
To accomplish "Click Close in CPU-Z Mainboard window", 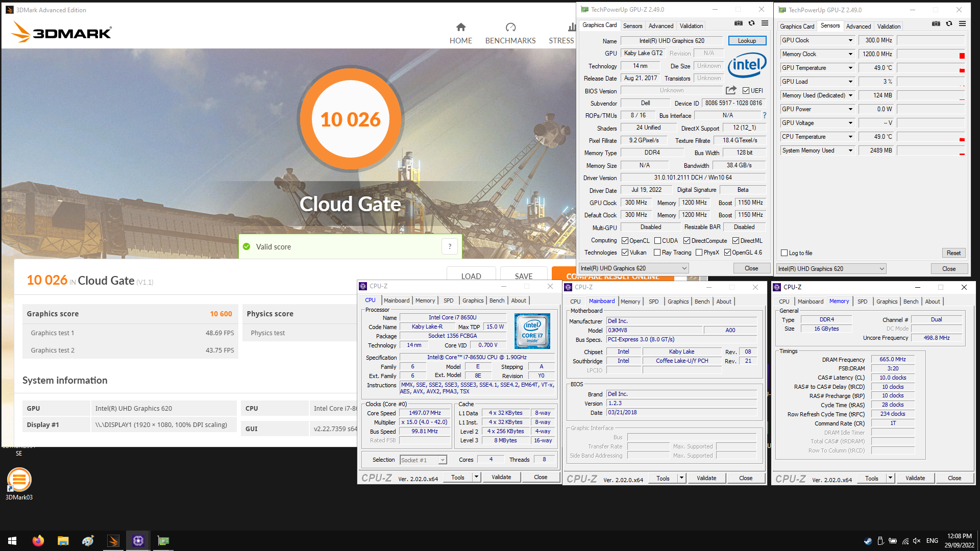I will 746,478.
